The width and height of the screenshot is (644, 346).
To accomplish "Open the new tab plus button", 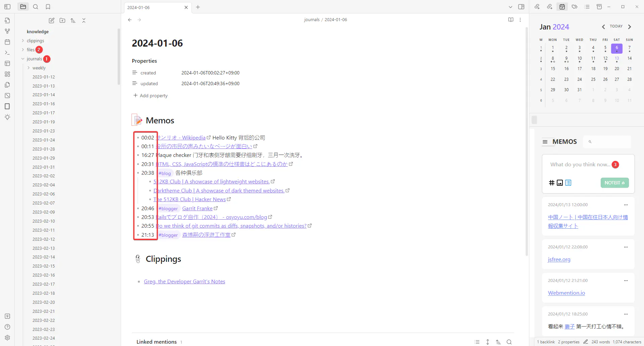I will [198, 7].
